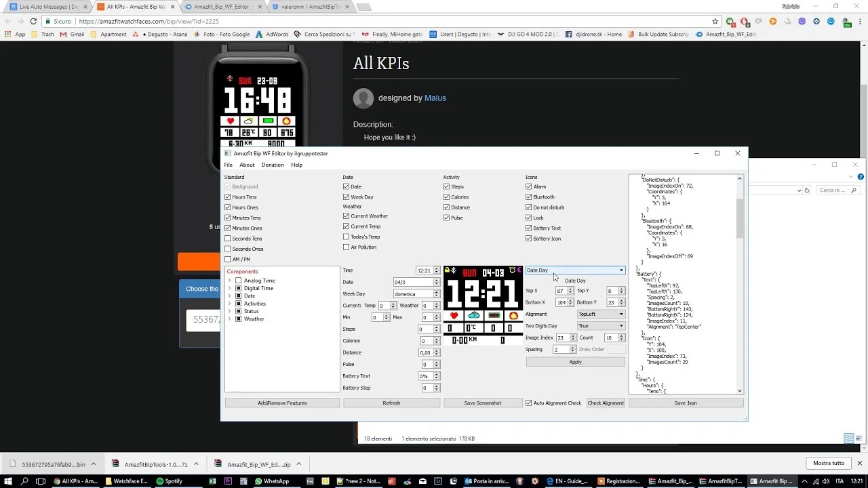Open the Help menu
Viewport: 868px width, 488px height.
pos(297,165)
